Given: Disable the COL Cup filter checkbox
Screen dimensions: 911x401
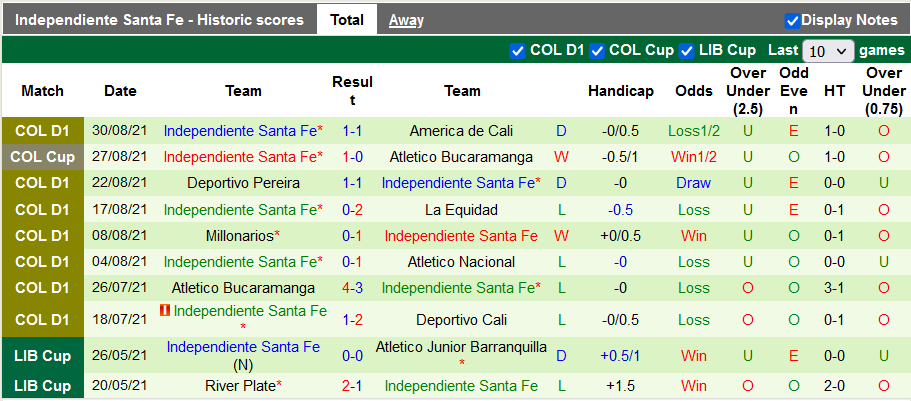Looking at the screenshot, I should [597, 50].
